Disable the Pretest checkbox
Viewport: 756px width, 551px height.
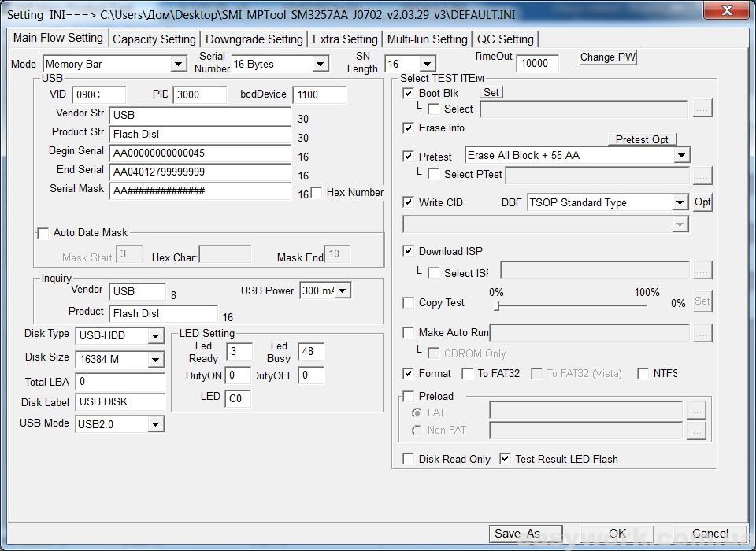pos(409,156)
